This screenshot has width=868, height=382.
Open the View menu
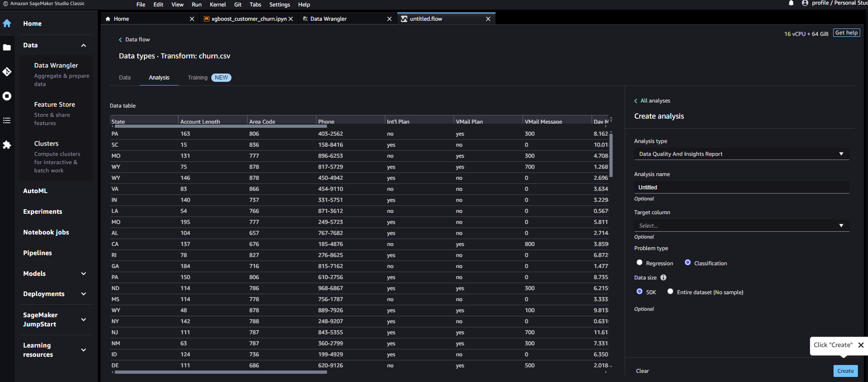[x=177, y=5]
